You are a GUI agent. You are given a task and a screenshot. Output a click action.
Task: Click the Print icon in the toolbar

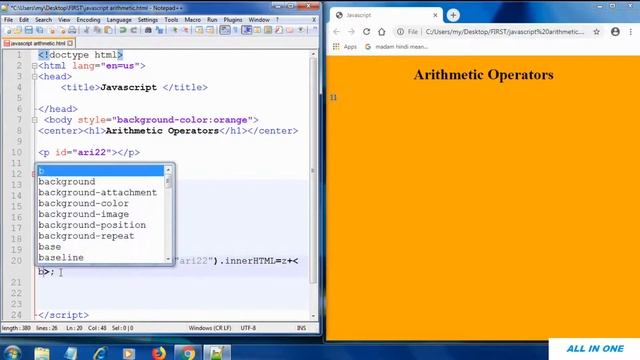72,30
